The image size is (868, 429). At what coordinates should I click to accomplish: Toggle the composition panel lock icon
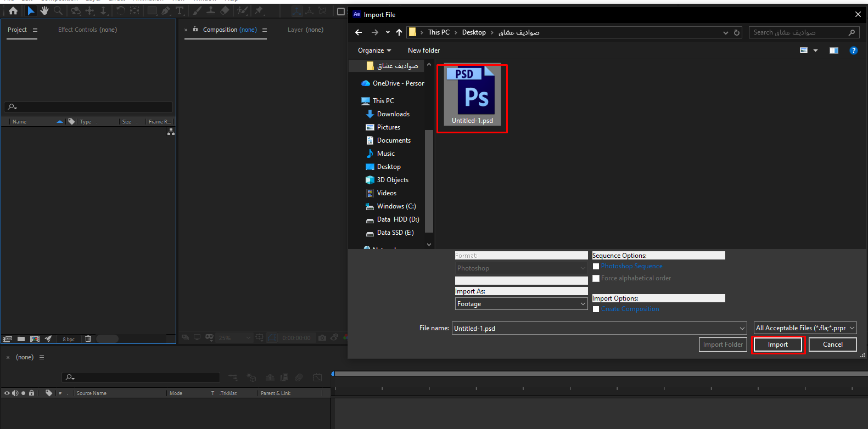coord(195,29)
